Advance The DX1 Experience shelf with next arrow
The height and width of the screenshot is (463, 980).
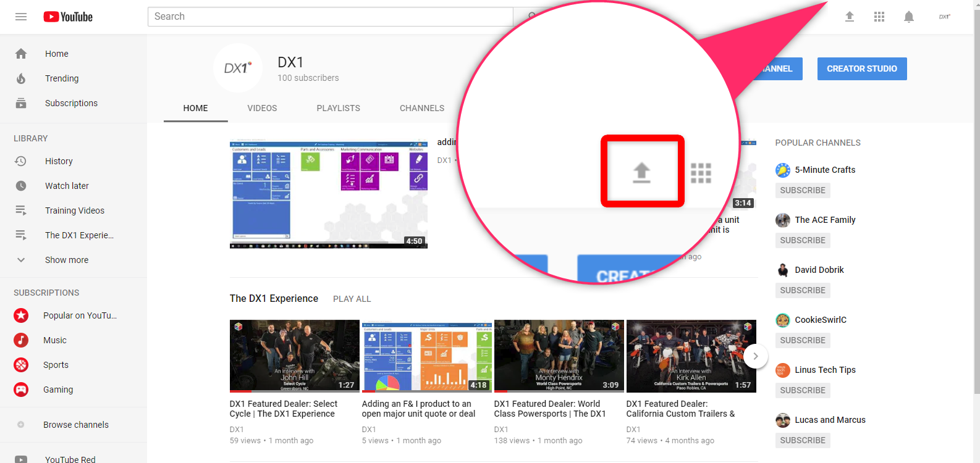point(755,356)
